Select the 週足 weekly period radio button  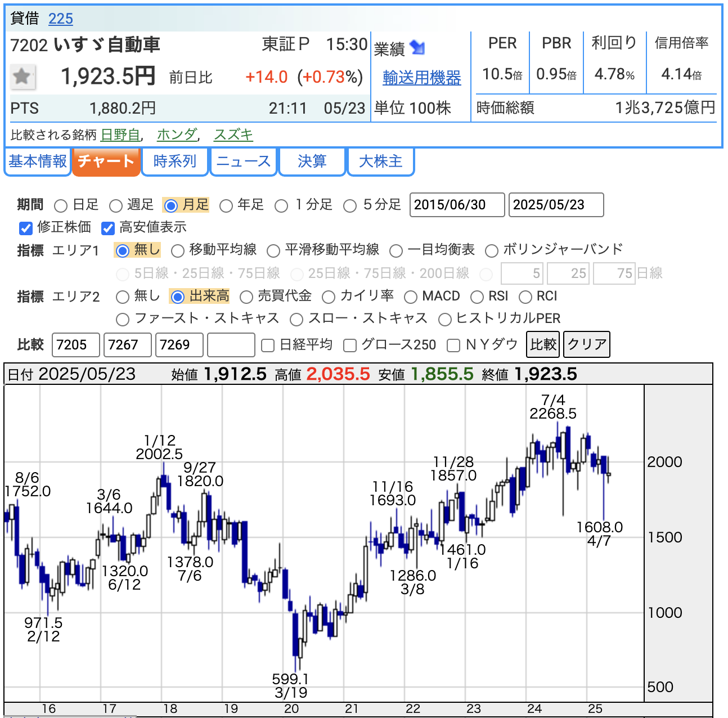click(116, 205)
